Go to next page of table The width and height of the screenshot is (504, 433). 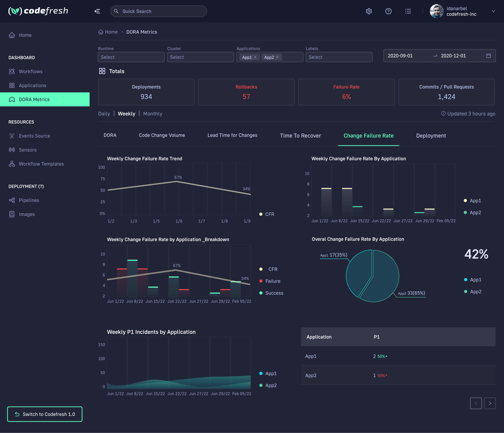[490, 403]
